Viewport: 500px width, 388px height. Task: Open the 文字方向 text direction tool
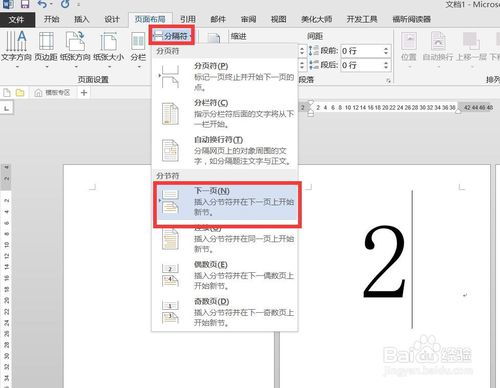pos(16,48)
